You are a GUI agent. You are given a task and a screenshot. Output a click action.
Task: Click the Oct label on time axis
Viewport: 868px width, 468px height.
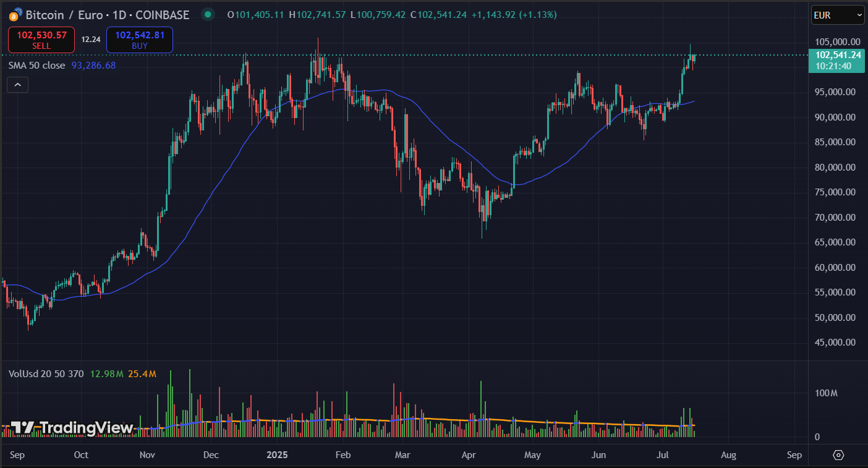(81, 455)
